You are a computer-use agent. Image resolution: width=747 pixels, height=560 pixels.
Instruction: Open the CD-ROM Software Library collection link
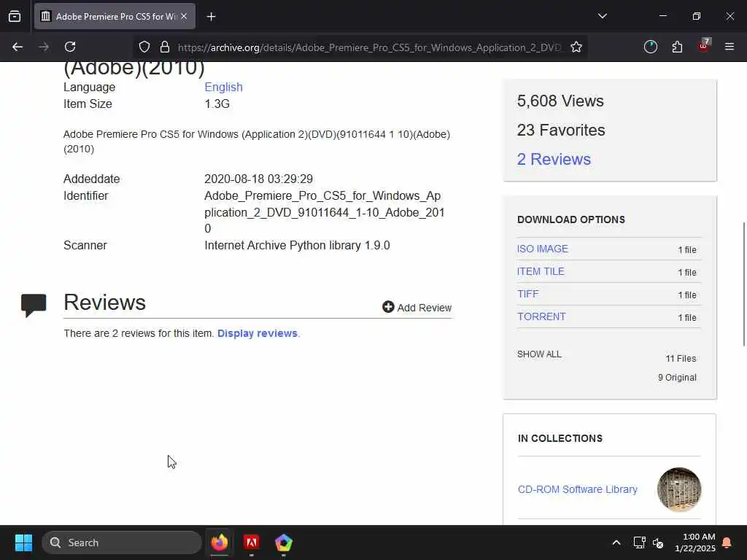pyautogui.click(x=578, y=489)
